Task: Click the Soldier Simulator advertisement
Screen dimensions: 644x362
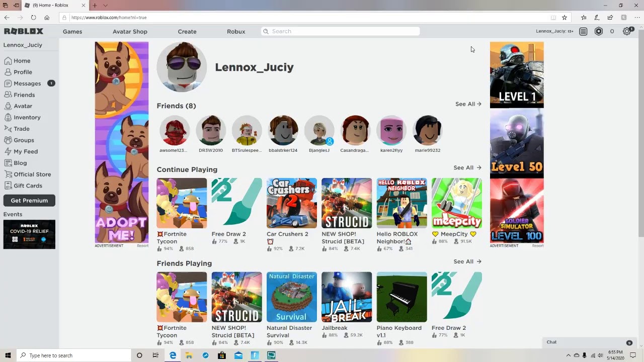Action: 517,142
